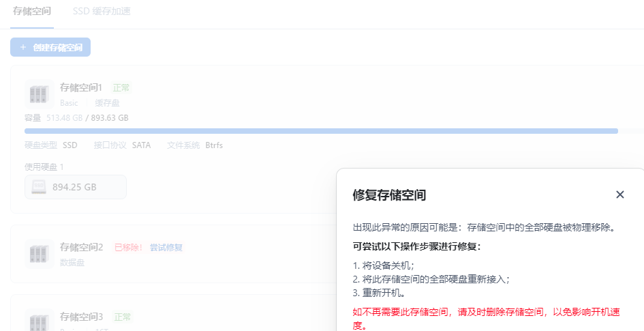The height and width of the screenshot is (331, 644).
Task: Select the 存储空间2 drive icon
Action: pos(40,254)
